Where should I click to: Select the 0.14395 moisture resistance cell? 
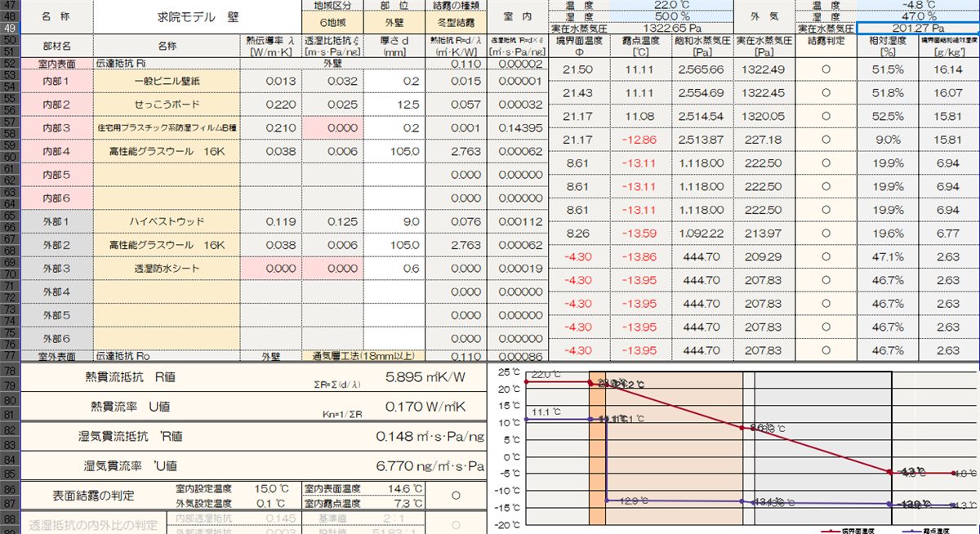tap(518, 128)
